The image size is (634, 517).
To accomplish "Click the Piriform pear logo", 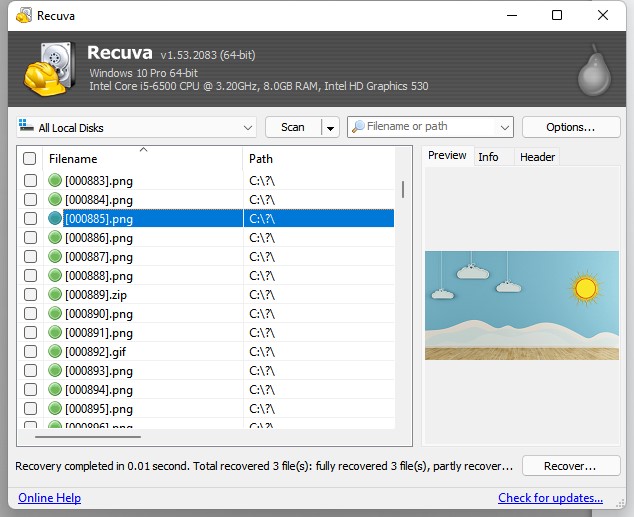I will (x=594, y=70).
